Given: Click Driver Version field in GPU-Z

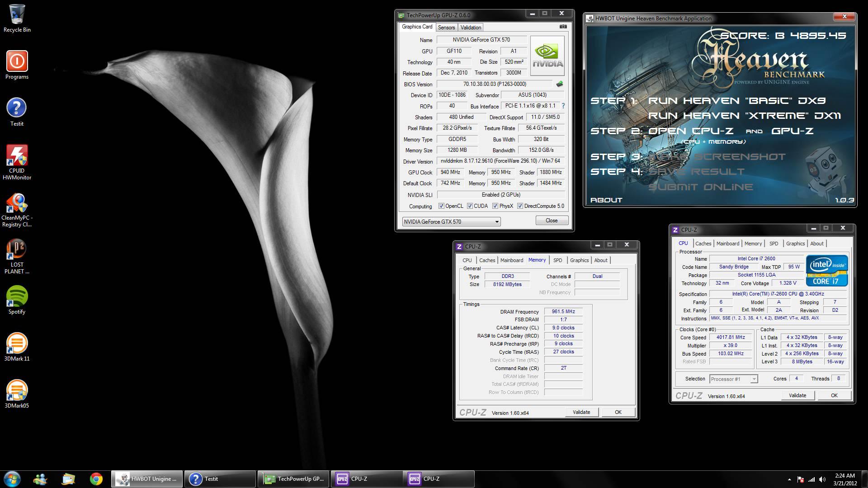Looking at the screenshot, I should click(x=501, y=161).
